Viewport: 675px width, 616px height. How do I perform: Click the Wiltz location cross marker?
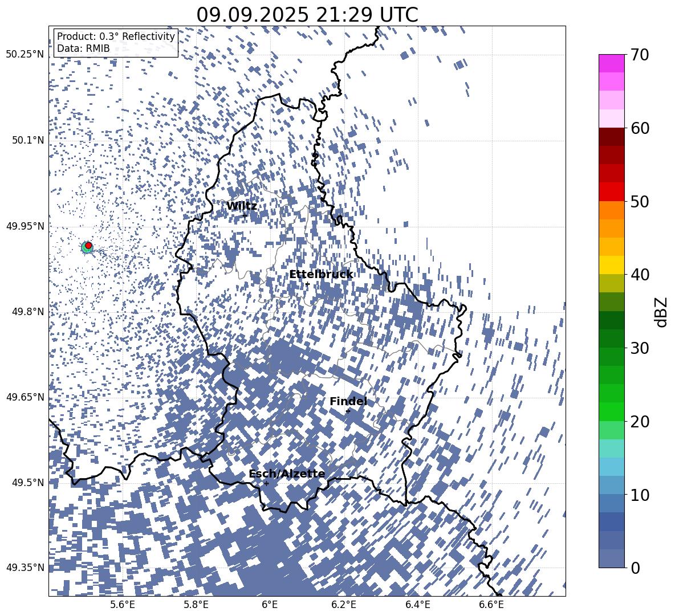click(x=245, y=215)
